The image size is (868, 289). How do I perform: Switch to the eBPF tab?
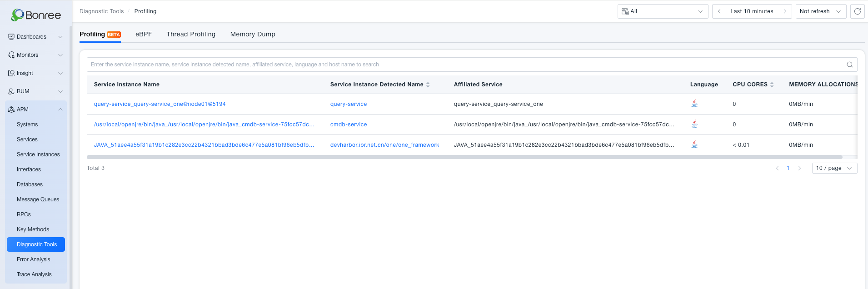pyautogui.click(x=144, y=35)
